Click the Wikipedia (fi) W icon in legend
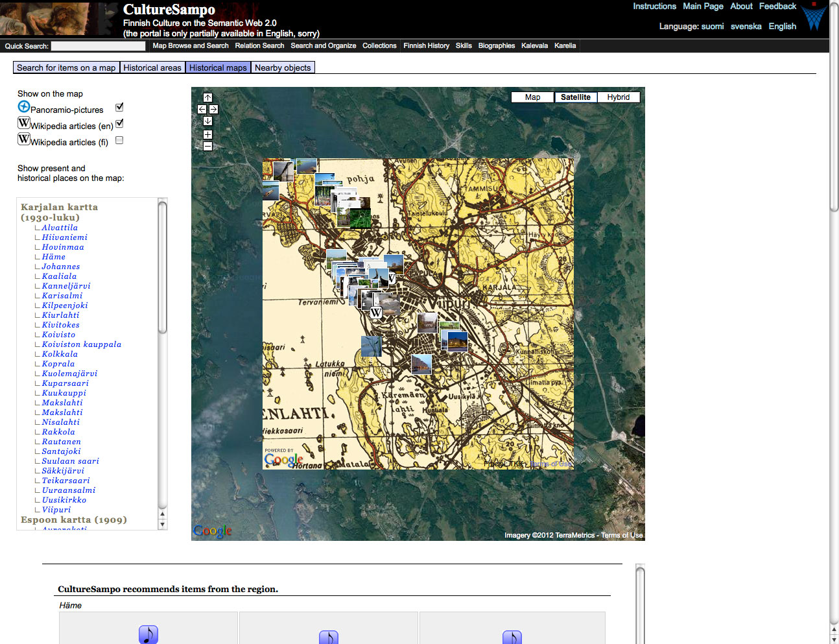This screenshot has height=644, width=839. [24, 139]
